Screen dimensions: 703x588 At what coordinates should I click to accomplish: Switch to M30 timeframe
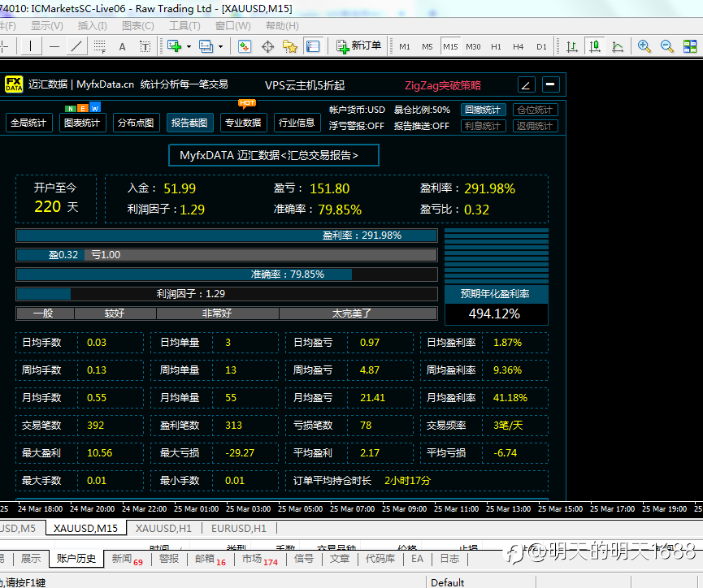[473, 46]
